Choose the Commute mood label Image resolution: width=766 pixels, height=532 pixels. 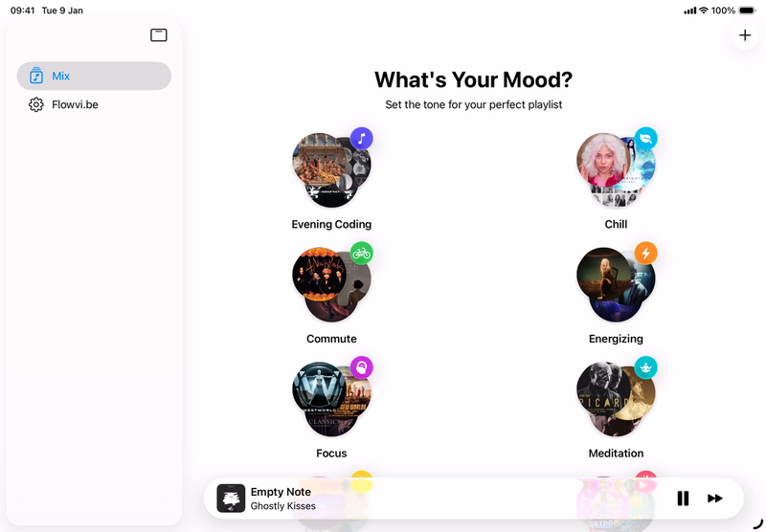coord(331,339)
